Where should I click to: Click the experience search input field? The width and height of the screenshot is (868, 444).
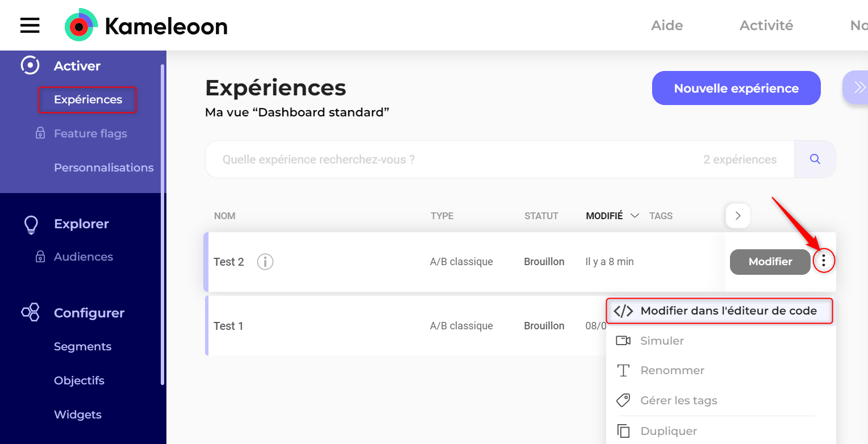coord(454,160)
